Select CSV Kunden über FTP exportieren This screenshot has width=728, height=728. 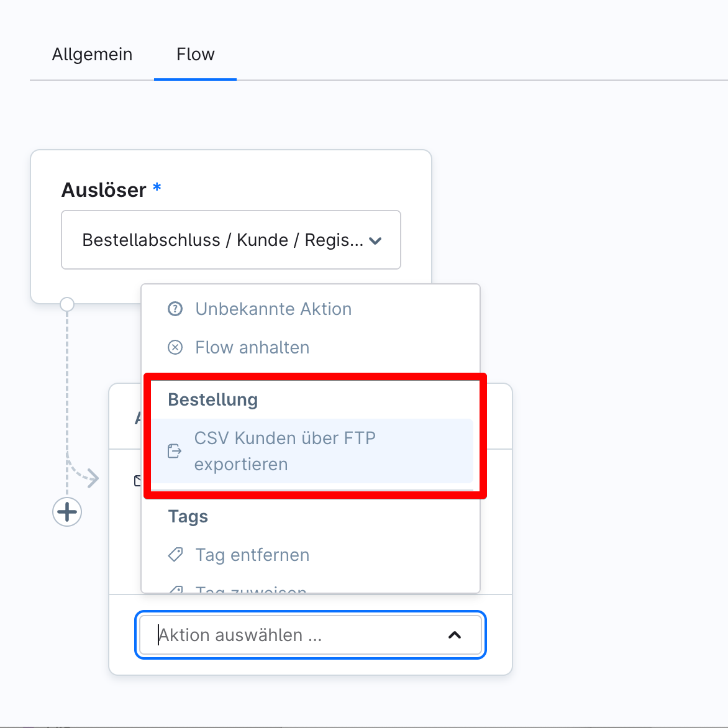click(285, 450)
